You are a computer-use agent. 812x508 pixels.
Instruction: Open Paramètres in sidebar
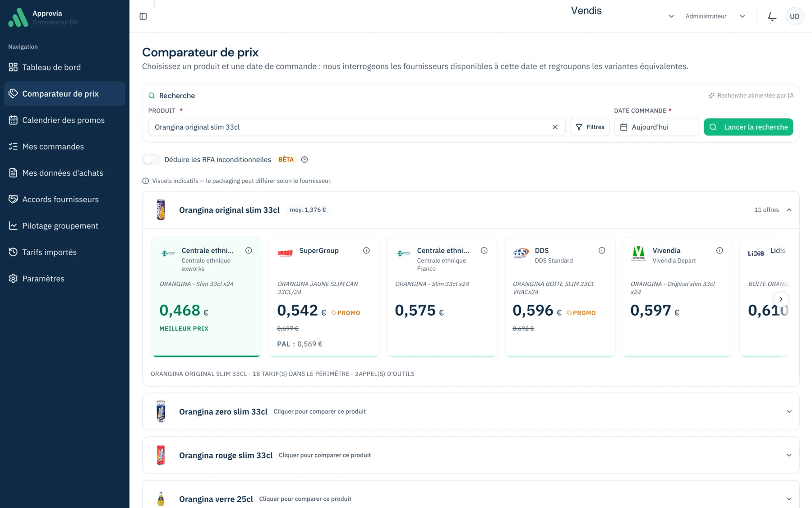[x=65, y=279]
